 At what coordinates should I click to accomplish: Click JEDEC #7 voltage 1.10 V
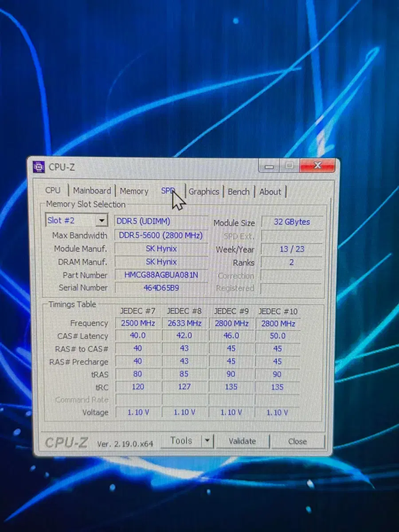pos(138,412)
